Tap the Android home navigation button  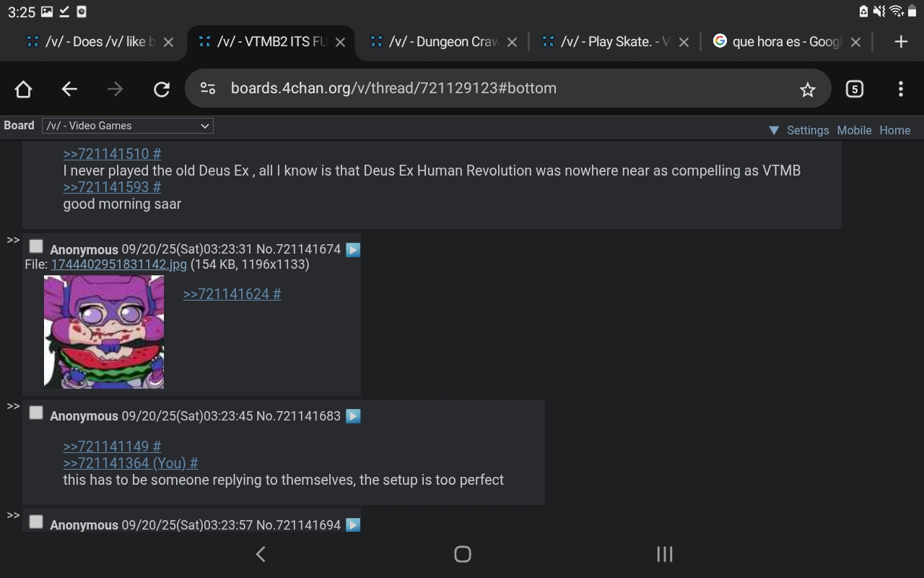tap(463, 554)
